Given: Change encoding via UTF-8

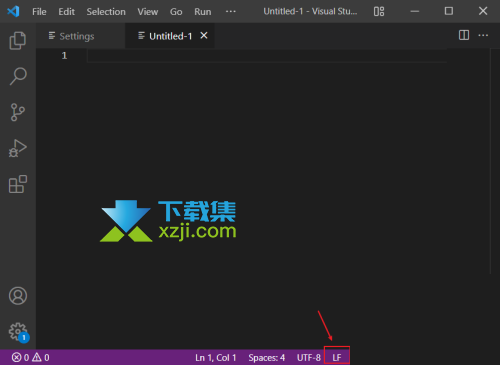Looking at the screenshot, I should [x=309, y=358].
